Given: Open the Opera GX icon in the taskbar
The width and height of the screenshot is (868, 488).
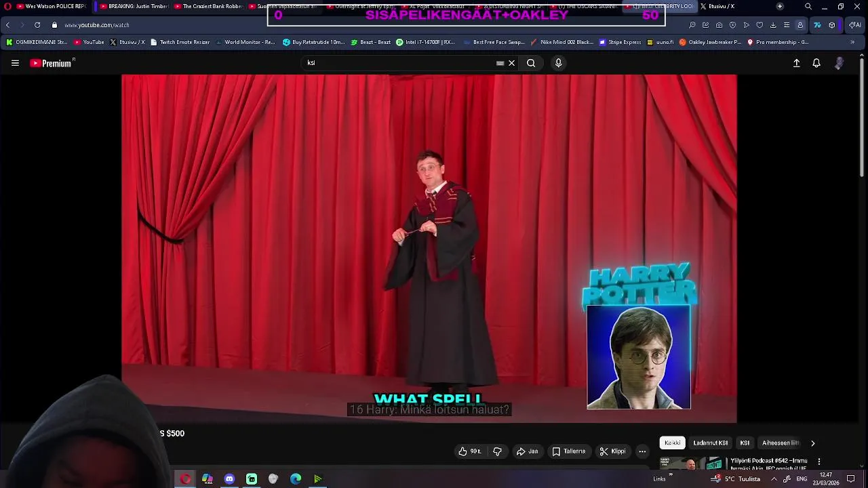Looking at the screenshot, I should point(185,479).
